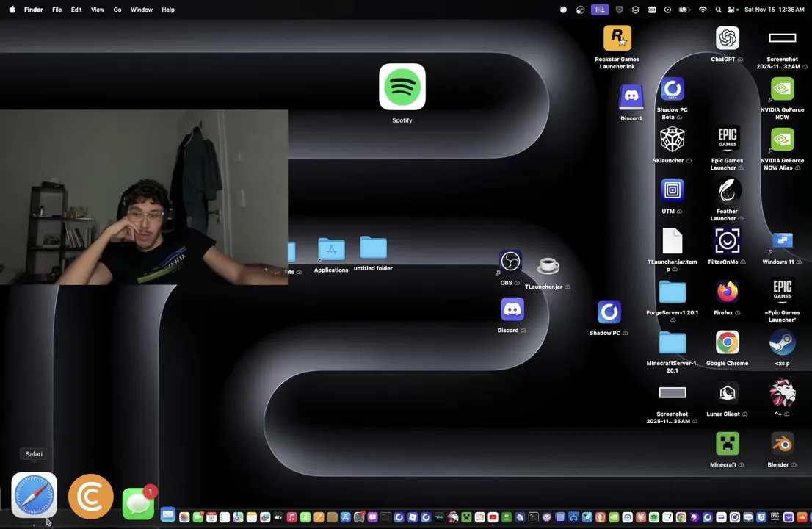Open the orange C app in Dock

[x=90, y=497]
